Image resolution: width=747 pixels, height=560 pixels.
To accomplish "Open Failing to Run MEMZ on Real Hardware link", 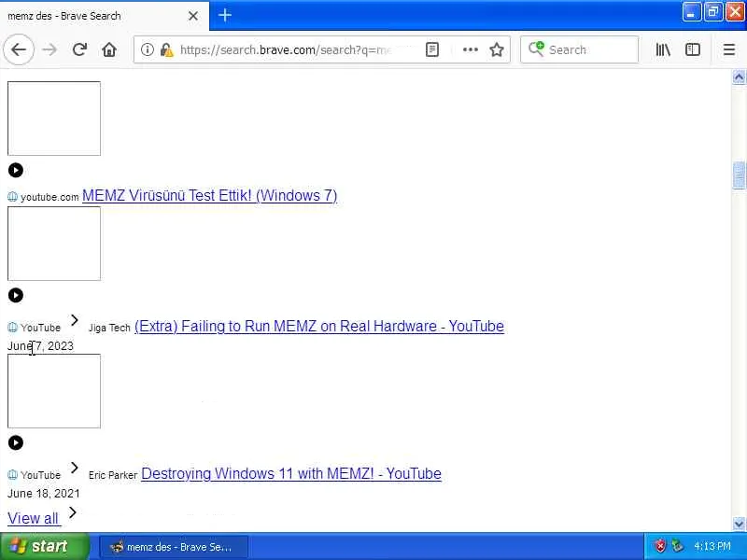I will click(x=319, y=326).
